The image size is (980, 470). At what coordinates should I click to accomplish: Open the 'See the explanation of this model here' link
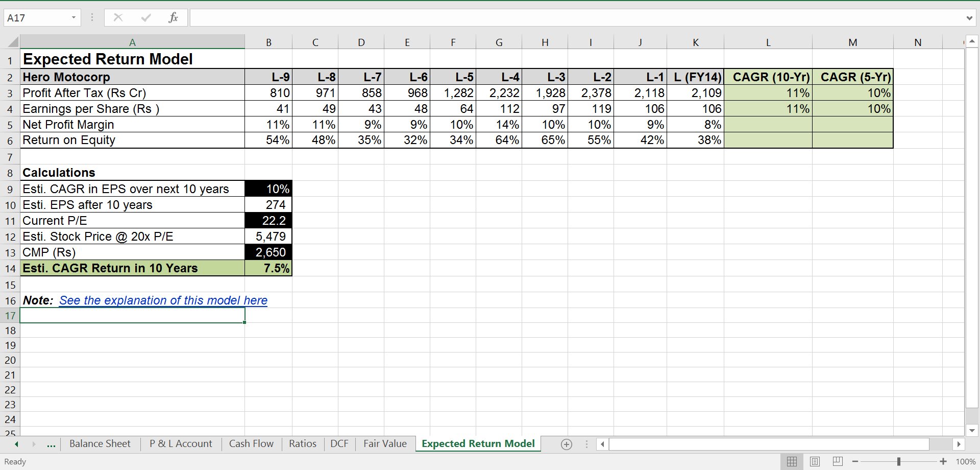(x=163, y=300)
